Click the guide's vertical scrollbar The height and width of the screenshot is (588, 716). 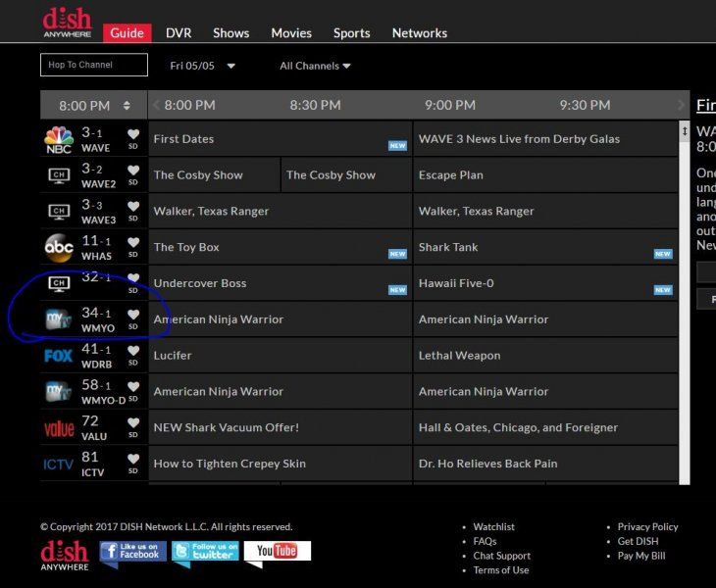coord(685,302)
